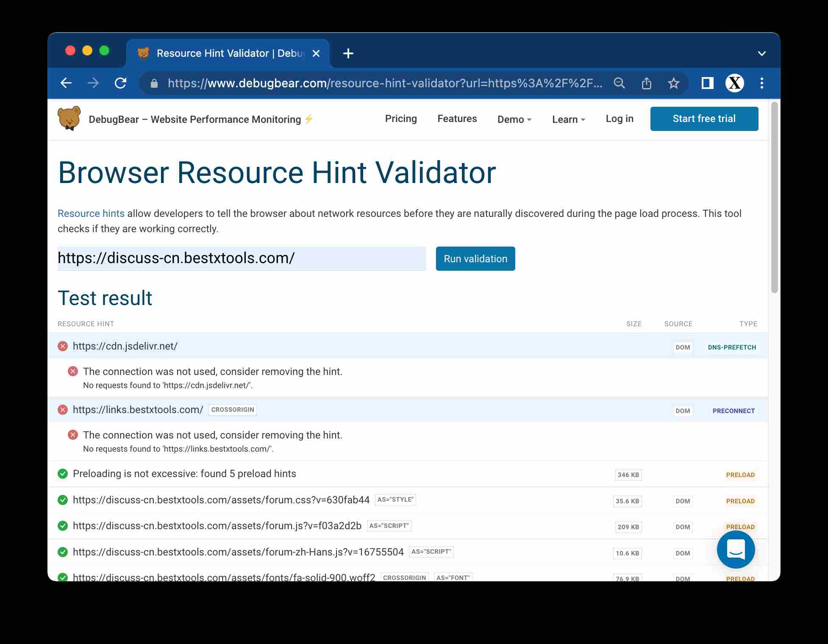Open the side panel icon
The width and height of the screenshot is (828, 644).
pos(707,83)
